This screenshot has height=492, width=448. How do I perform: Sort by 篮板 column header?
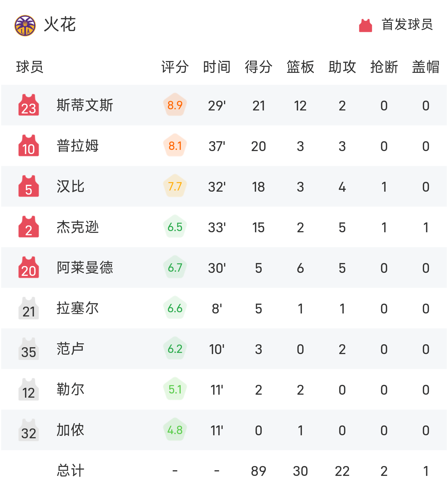coord(300,67)
